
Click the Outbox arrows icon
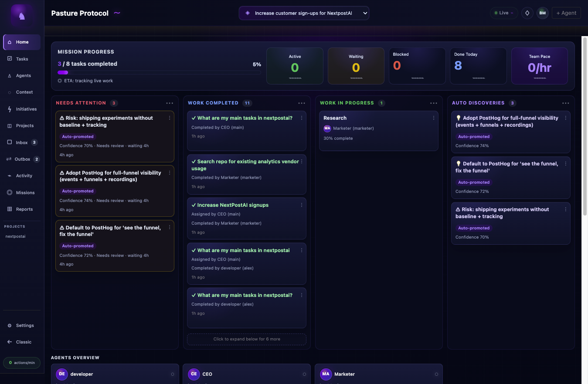pyautogui.click(x=9, y=159)
